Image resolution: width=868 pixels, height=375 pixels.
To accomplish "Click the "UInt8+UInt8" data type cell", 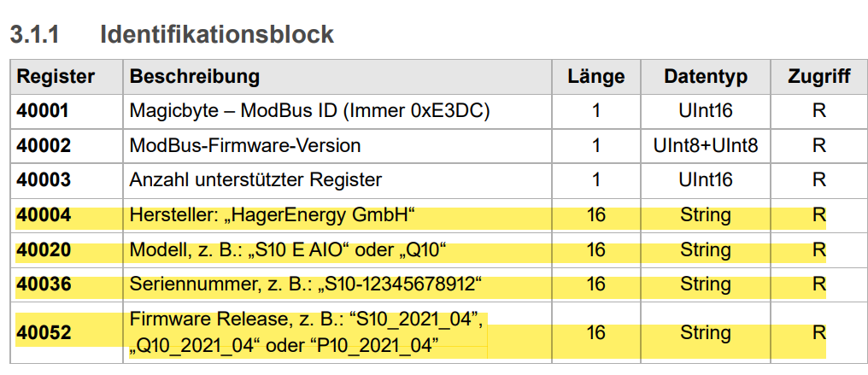I will click(x=705, y=145).
